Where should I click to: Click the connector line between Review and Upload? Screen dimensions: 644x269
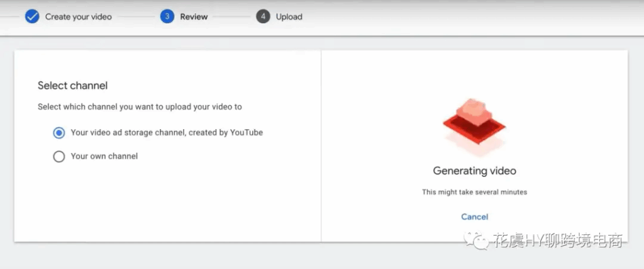[231, 16]
